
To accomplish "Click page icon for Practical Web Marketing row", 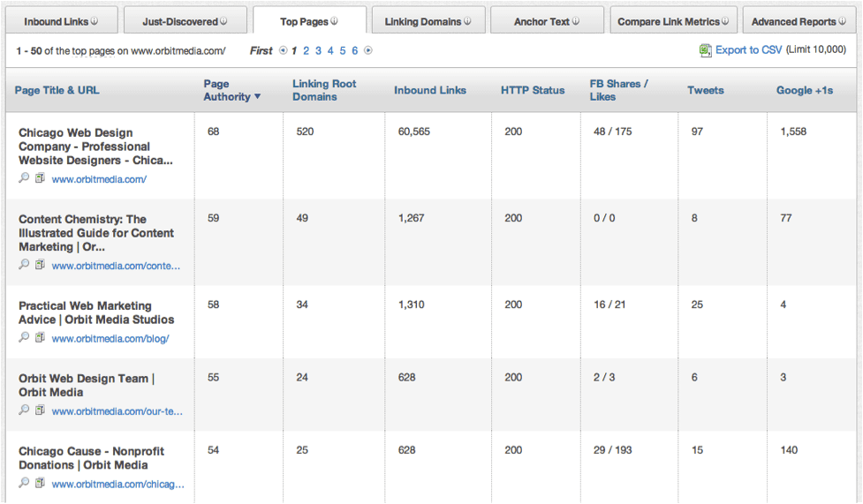I will click(40, 337).
